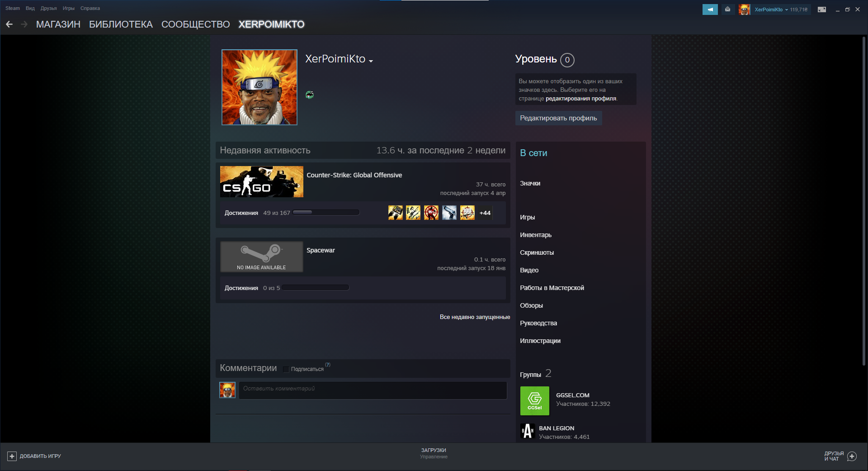868x471 pixels.
Task: Open ДРУЗЬЯ И ЧАТ label
Action: tap(834, 456)
